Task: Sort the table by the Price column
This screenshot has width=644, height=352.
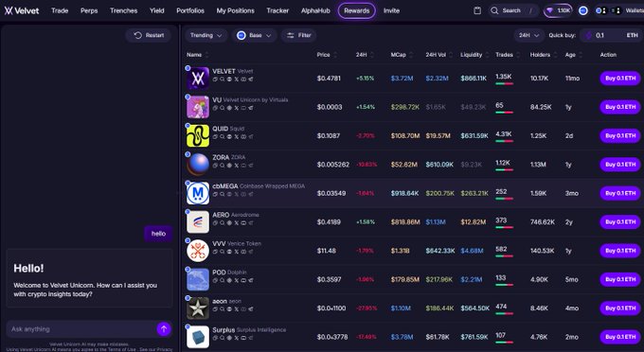Action: pyautogui.click(x=327, y=55)
